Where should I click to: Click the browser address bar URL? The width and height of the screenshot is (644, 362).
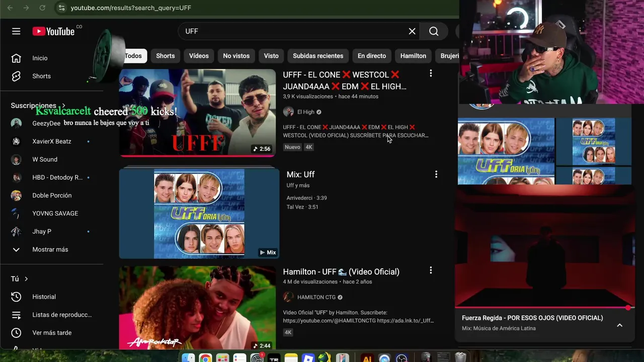[x=131, y=8]
